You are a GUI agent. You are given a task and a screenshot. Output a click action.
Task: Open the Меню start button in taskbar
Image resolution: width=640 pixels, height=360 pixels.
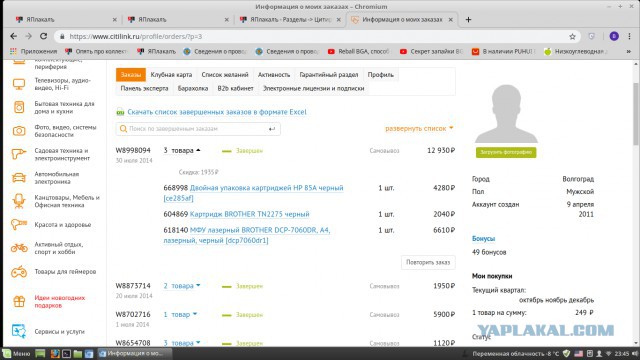click(16, 353)
